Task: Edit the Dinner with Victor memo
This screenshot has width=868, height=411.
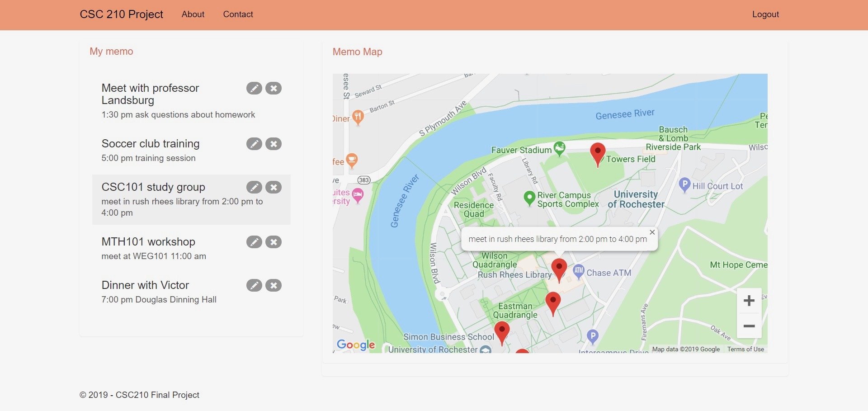Action: click(x=254, y=285)
